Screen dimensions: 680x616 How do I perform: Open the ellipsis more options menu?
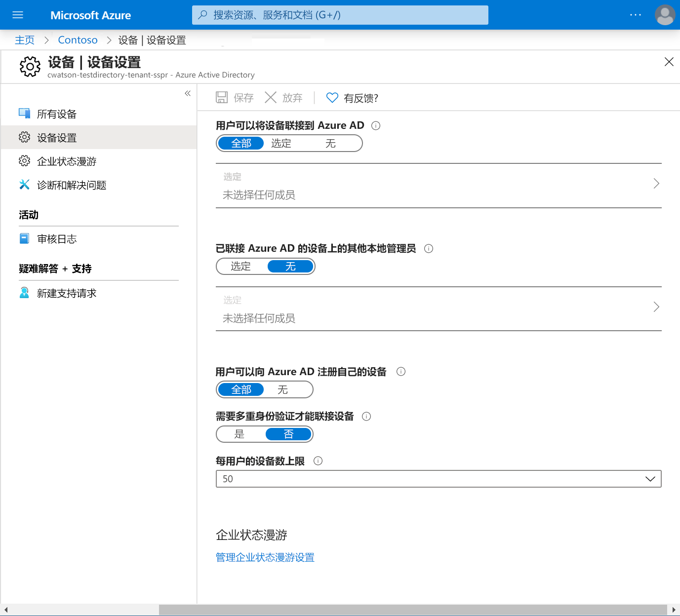click(x=636, y=15)
